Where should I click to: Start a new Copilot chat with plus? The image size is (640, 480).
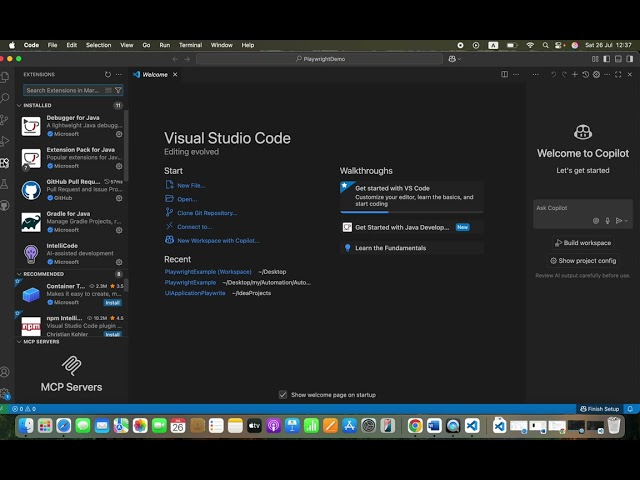point(575,74)
